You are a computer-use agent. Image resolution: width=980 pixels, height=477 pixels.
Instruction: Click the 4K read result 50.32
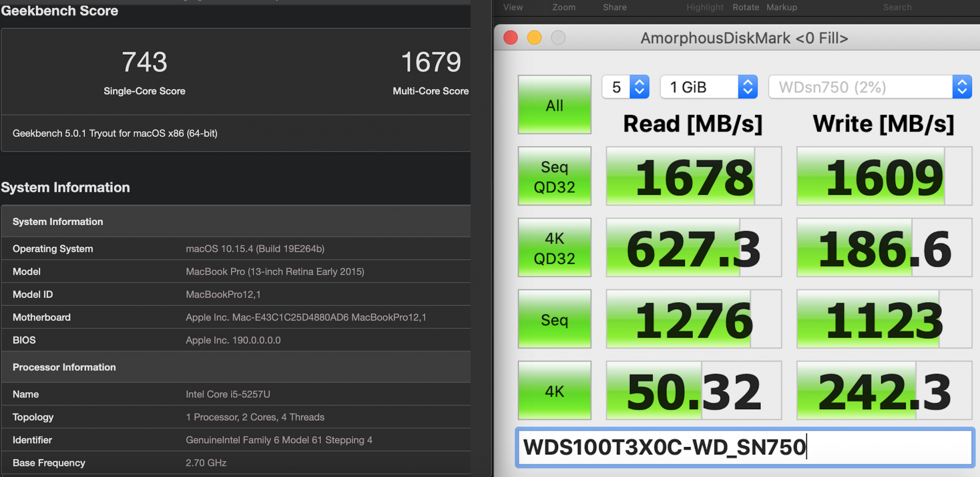(694, 391)
